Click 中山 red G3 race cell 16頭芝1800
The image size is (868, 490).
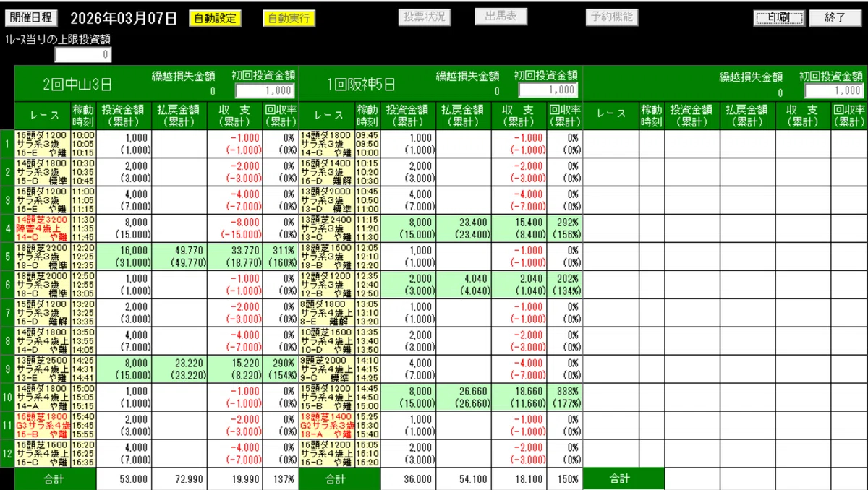(42, 425)
